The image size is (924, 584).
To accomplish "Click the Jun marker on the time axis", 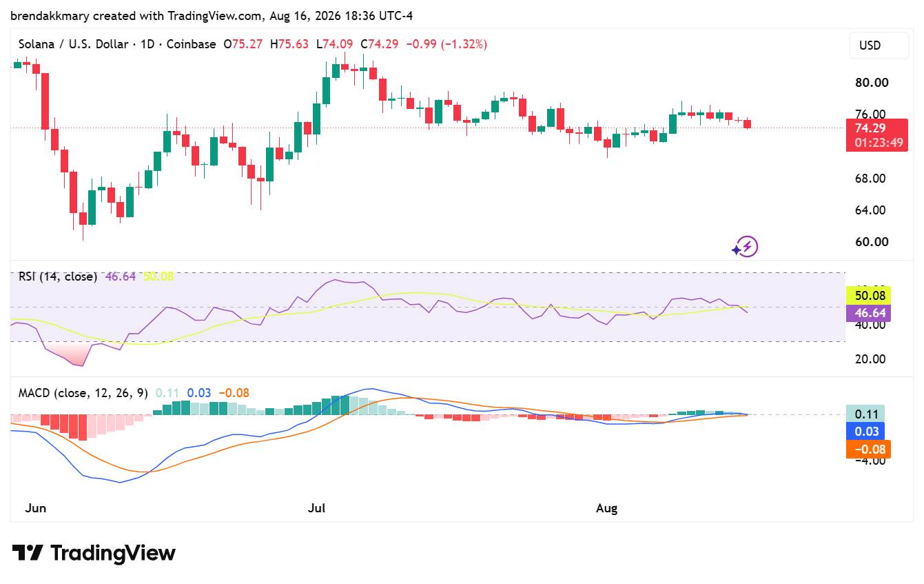I will (x=35, y=508).
